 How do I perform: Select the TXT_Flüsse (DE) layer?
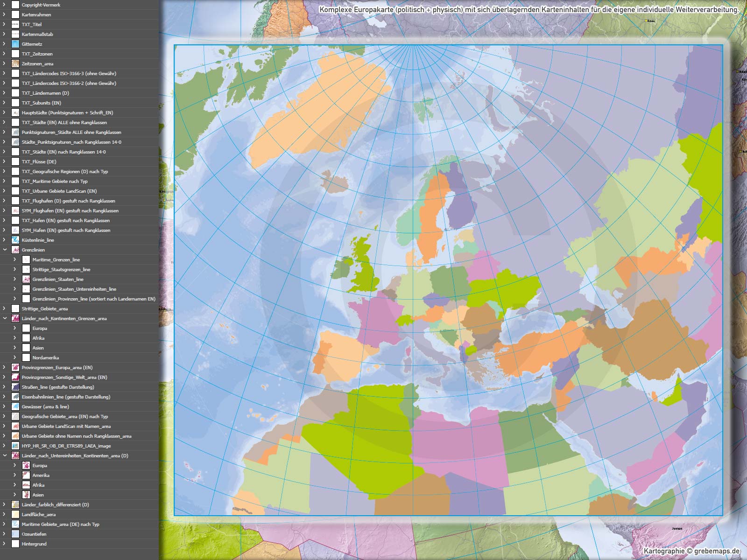(x=39, y=161)
